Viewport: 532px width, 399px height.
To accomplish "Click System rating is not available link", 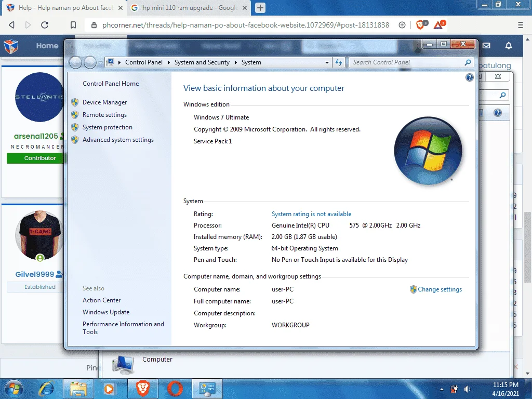I will [312, 214].
